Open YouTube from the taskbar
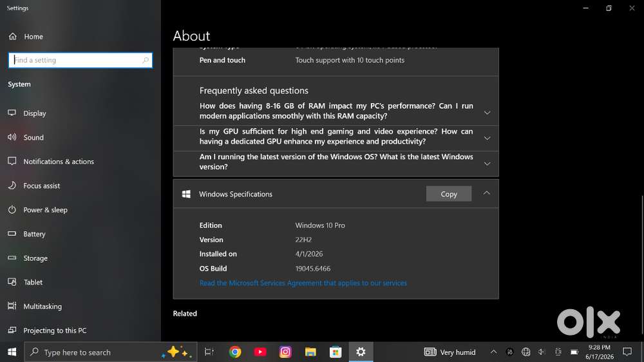This screenshot has width=644, height=362. pyautogui.click(x=260, y=352)
